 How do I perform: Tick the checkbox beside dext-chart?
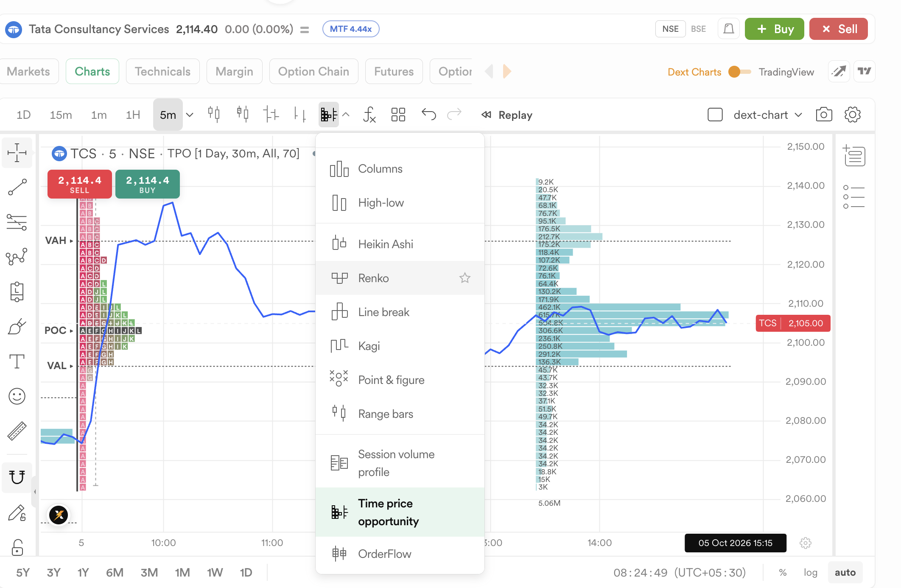point(715,115)
